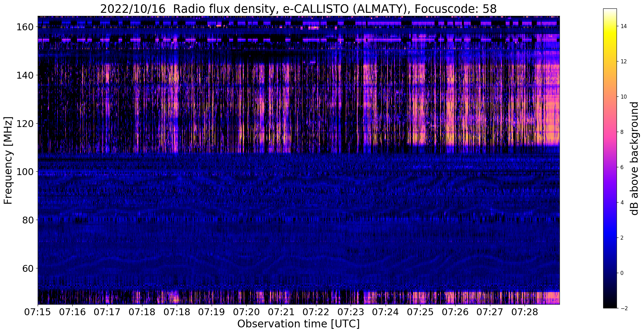Viewport: 644px width, 333px height.
Task: Click the 160 frequency axis tick label
Action: (26, 27)
